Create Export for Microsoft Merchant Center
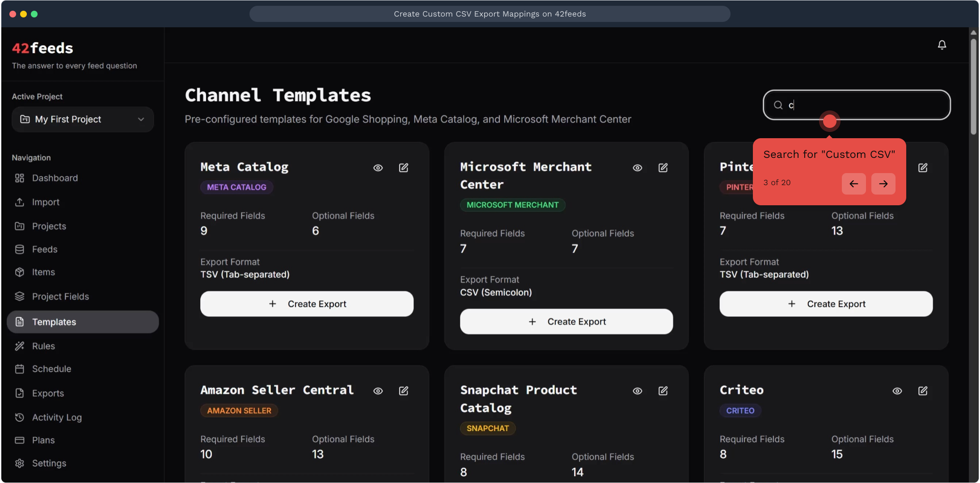 click(566, 322)
